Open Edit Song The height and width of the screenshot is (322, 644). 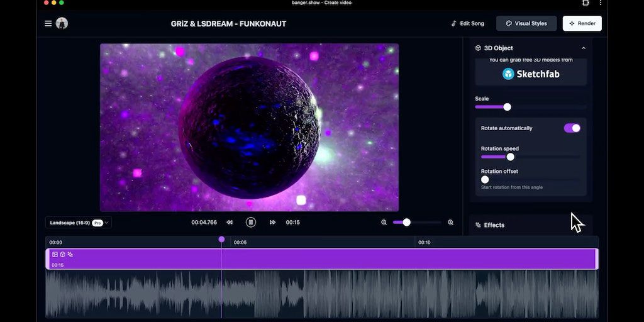coord(467,23)
